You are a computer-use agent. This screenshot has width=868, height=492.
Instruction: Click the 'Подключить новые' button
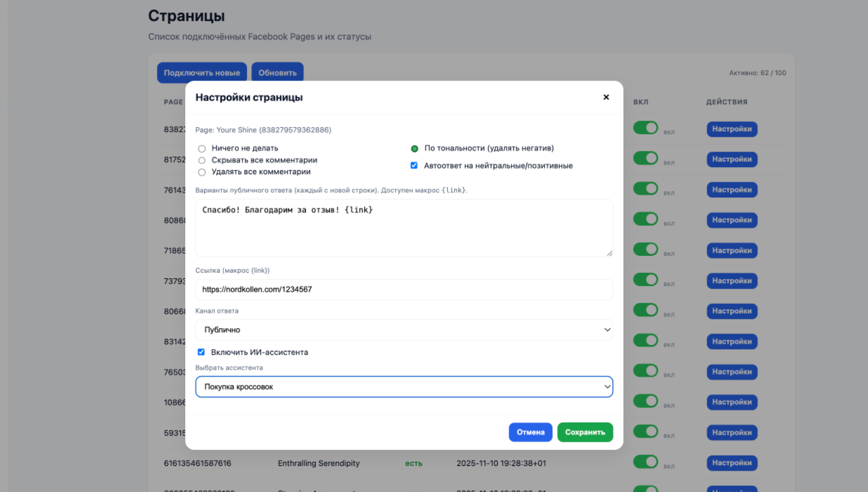pyautogui.click(x=202, y=73)
